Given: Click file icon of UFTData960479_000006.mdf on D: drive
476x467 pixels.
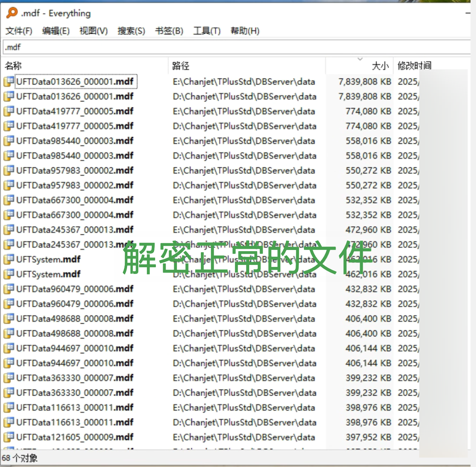Looking at the screenshot, I should pos(9,304).
